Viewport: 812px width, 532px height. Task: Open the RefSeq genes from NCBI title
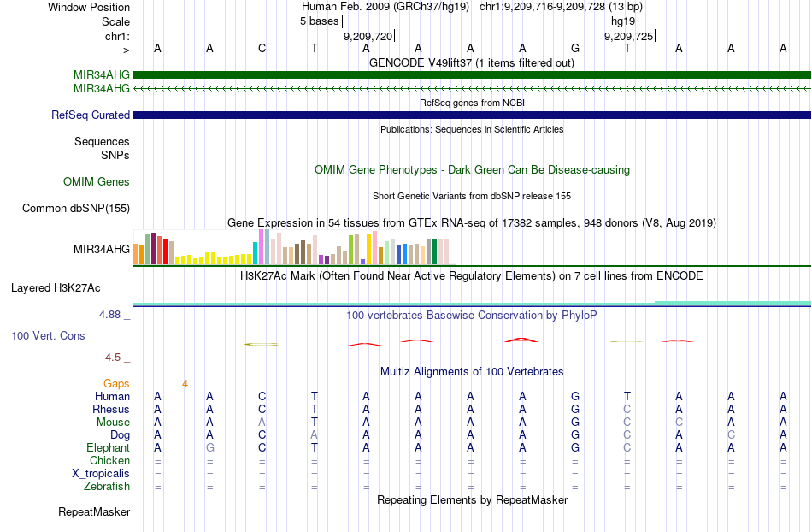[x=472, y=103]
